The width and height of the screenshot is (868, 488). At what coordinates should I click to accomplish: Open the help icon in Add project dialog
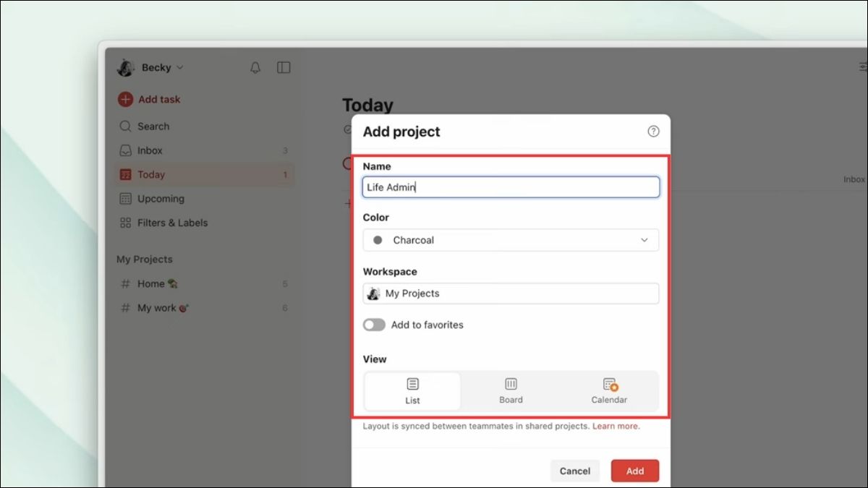tap(653, 132)
